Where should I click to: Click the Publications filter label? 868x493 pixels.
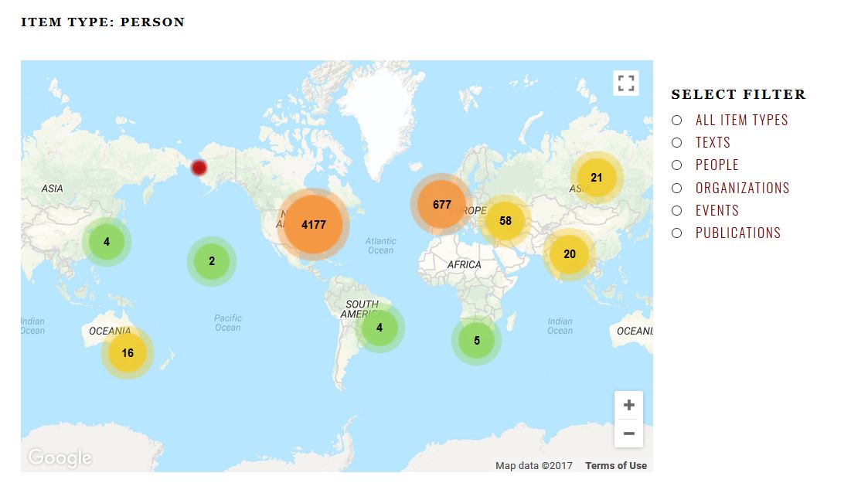pos(737,233)
